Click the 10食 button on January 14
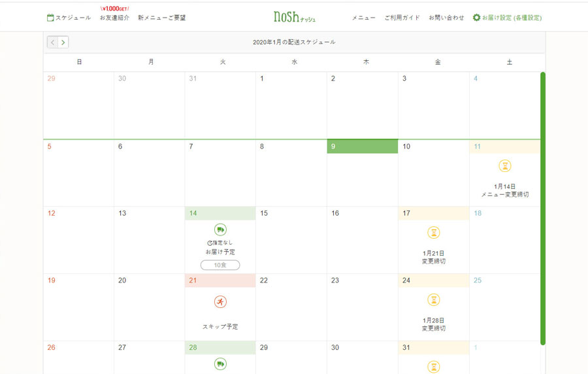Viewport: 588px width, 374px height. point(220,265)
